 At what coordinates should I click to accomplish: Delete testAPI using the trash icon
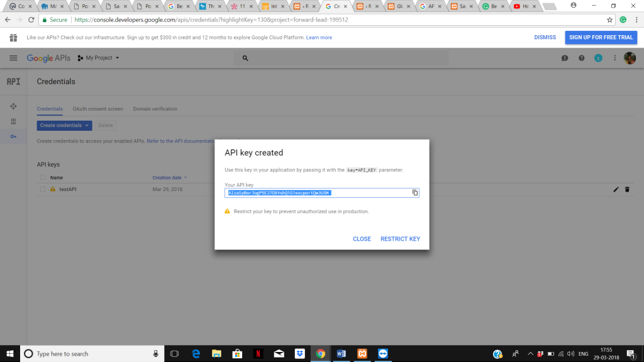(x=627, y=189)
